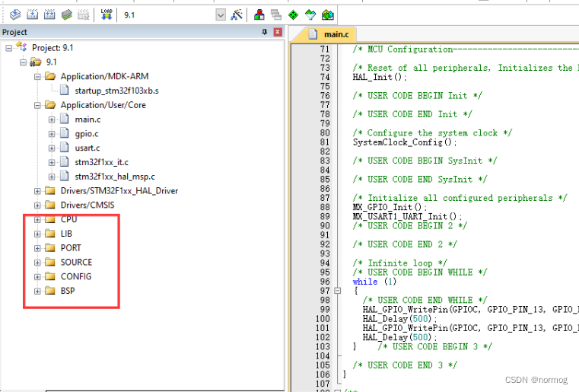The image size is (579, 392).
Task: Expand the stm32f1xx_it.c file node
Action: [x=52, y=163]
